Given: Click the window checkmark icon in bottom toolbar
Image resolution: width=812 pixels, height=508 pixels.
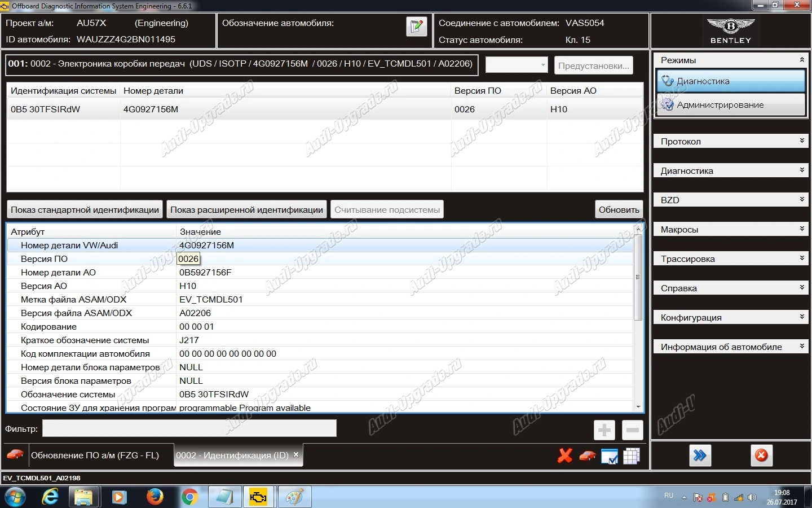Looking at the screenshot, I should coord(610,456).
